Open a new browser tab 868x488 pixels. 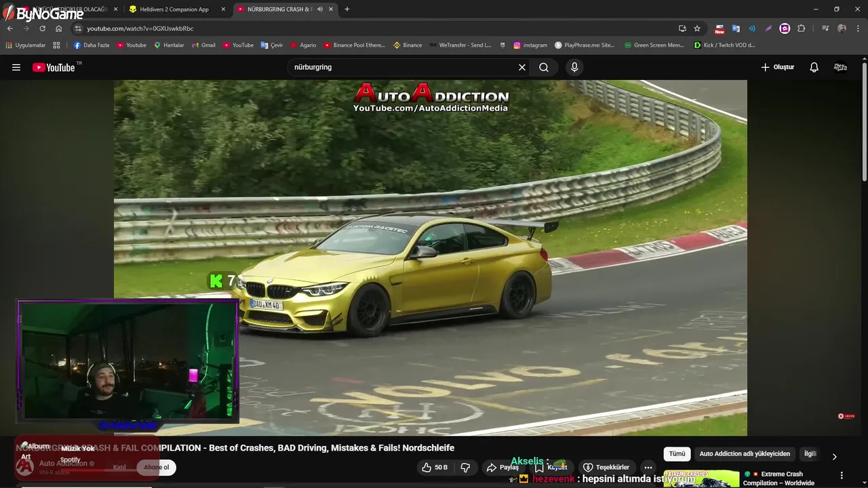347,9
